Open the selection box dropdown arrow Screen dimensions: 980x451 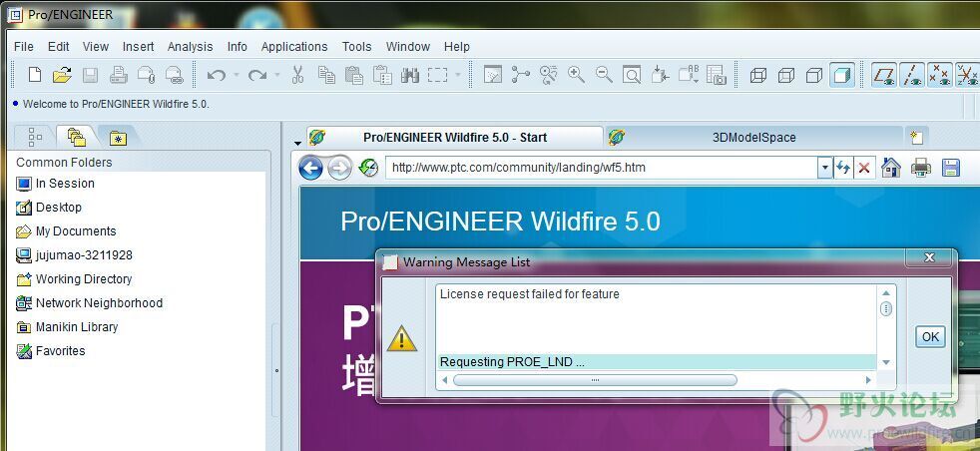point(457,76)
